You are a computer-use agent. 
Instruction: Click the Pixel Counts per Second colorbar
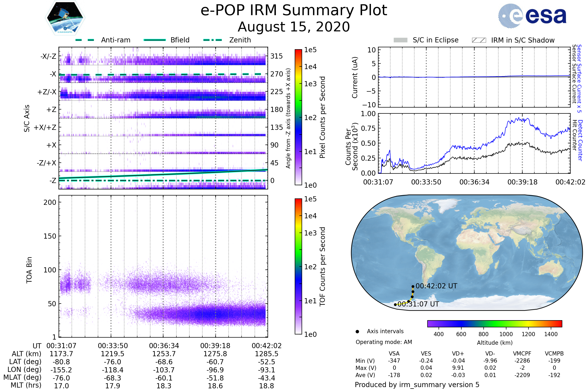pos(298,117)
